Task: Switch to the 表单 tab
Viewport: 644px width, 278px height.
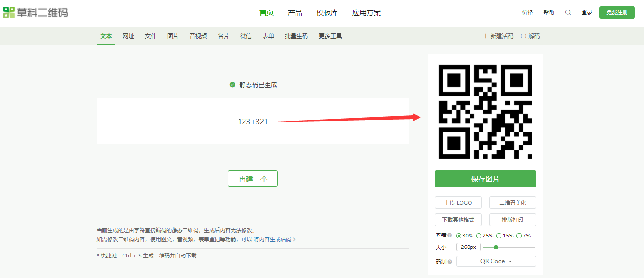Action: coord(268,36)
